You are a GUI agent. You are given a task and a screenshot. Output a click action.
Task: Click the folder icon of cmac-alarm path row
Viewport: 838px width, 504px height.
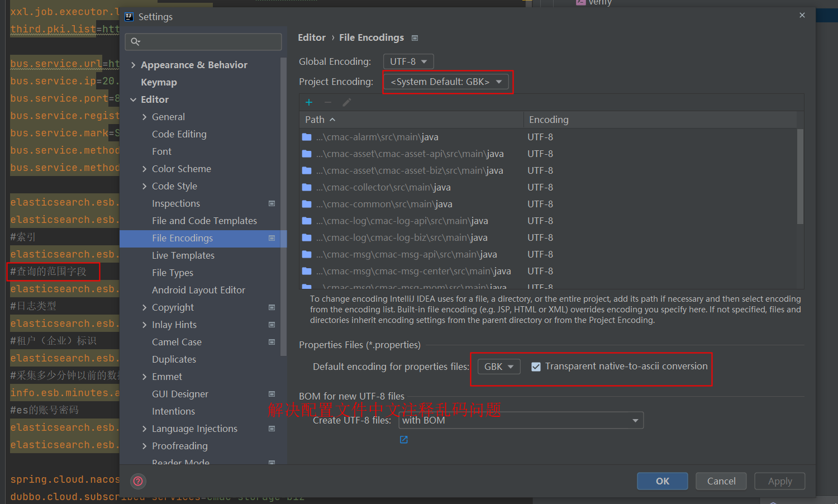[307, 137]
